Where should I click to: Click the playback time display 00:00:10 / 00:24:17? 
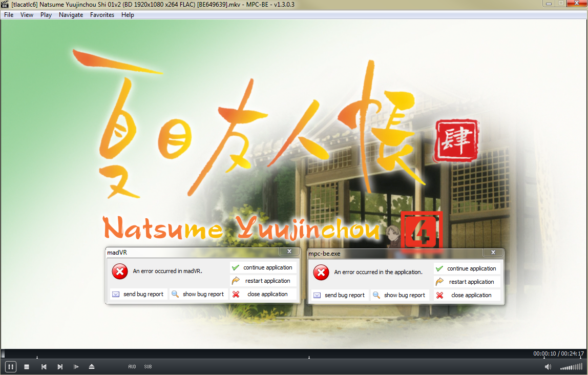(x=558, y=353)
